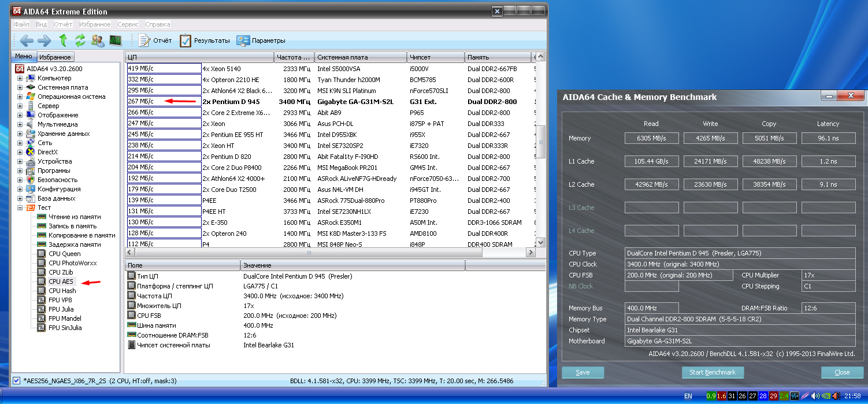The height and width of the screenshot is (404, 868).
Task: Select the Системная плата tree node
Action: point(63,87)
